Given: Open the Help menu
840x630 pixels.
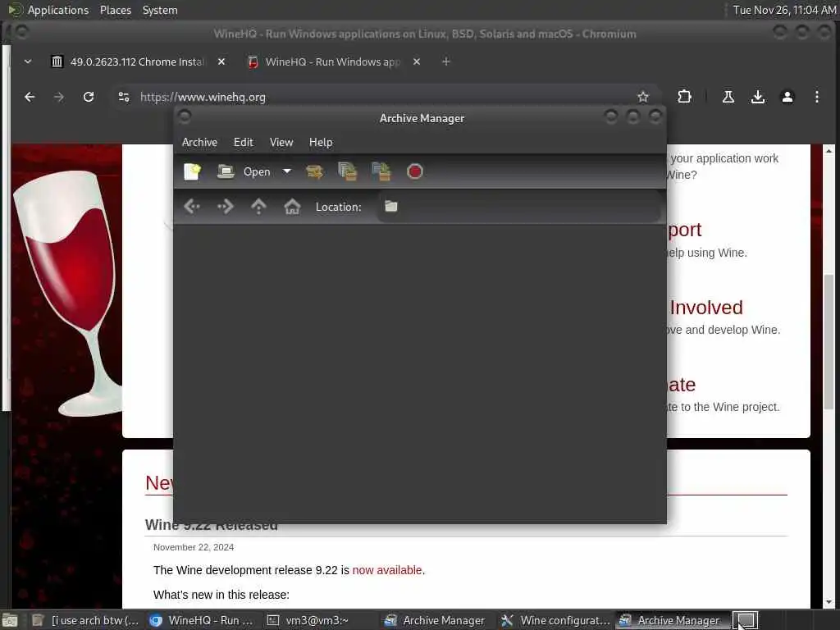Looking at the screenshot, I should click(321, 142).
